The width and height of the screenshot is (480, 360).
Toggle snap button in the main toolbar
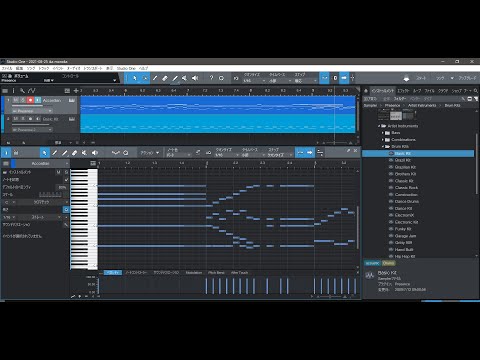tap(324, 78)
